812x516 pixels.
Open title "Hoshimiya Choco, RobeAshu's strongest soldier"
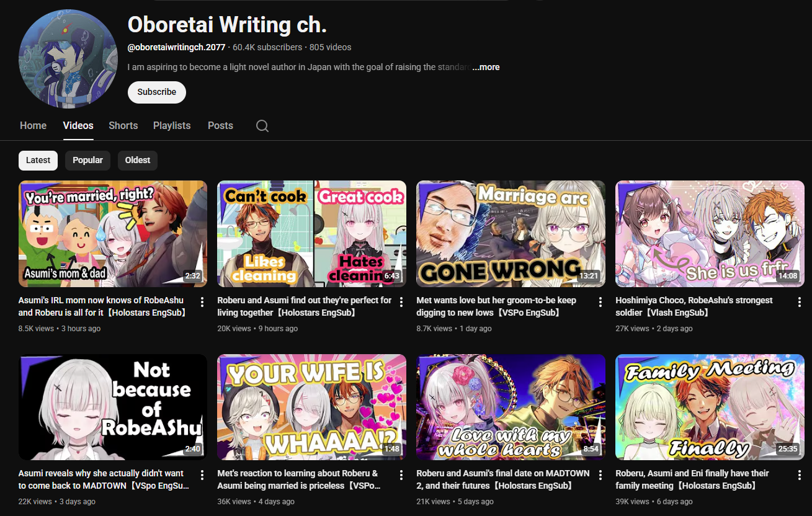tap(694, 306)
